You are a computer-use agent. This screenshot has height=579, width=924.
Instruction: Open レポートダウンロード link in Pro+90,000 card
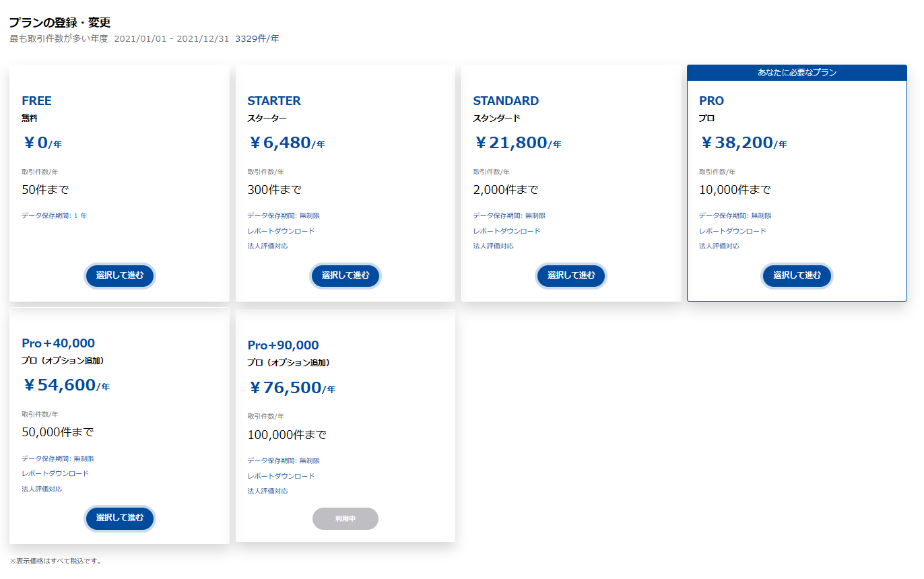click(x=282, y=475)
